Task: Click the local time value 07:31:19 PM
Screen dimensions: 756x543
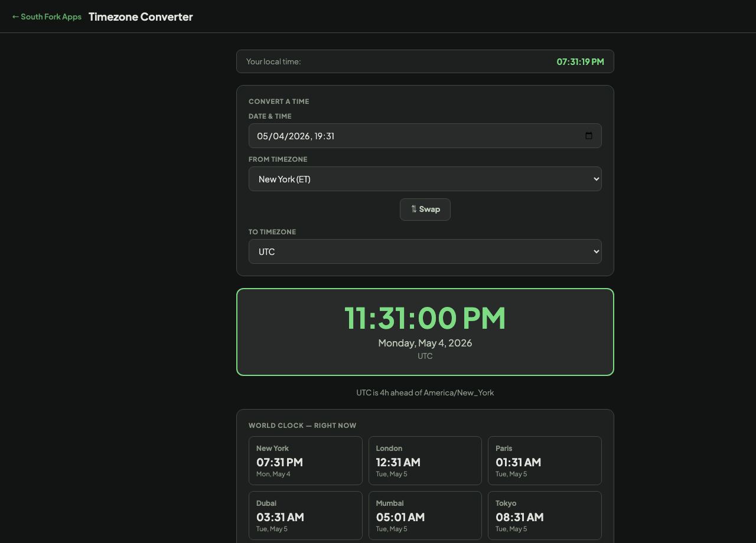Action: pos(580,61)
